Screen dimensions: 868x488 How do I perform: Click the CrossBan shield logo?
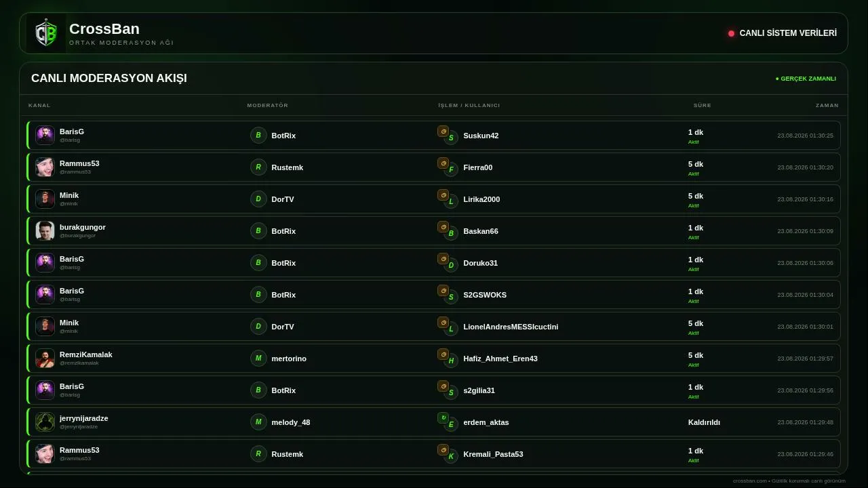[x=46, y=33]
